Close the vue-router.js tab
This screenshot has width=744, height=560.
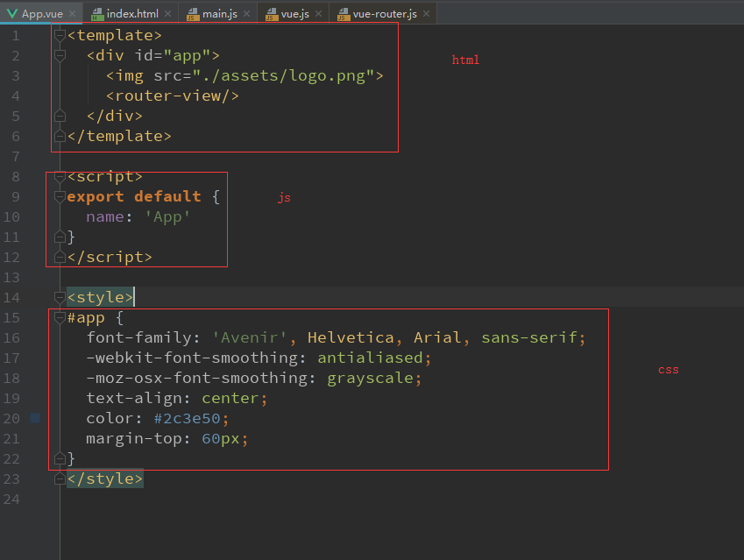(427, 15)
